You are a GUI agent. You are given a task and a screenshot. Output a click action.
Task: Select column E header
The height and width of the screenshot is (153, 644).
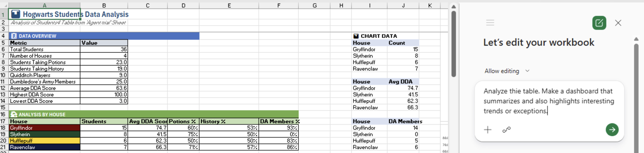click(x=229, y=6)
